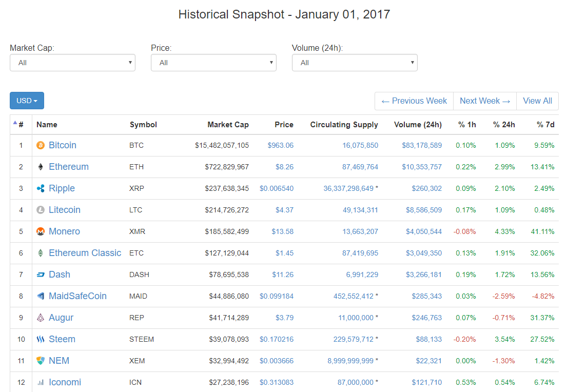Click the Litecoin logo icon
The height and width of the screenshot is (392, 567).
(x=41, y=210)
